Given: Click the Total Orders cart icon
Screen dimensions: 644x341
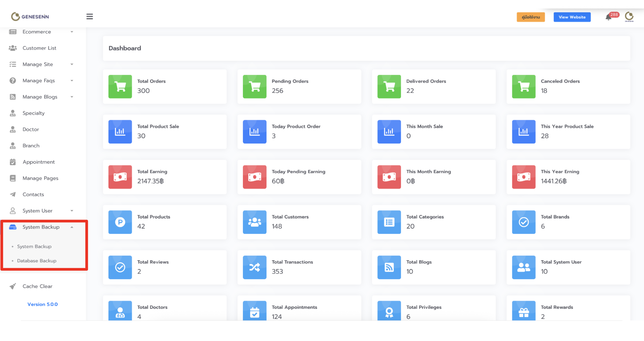Looking at the screenshot, I should pos(120,86).
